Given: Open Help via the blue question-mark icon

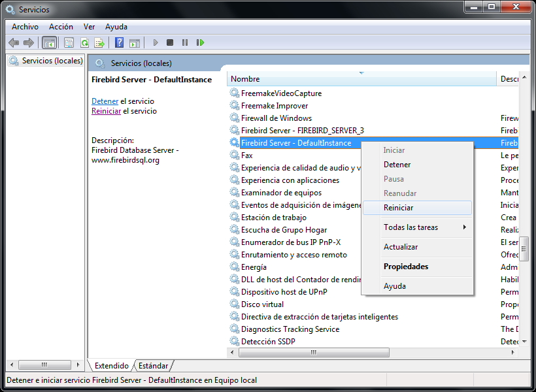Looking at the screenshot, I should pyautogui.click(x=119, y=42).
